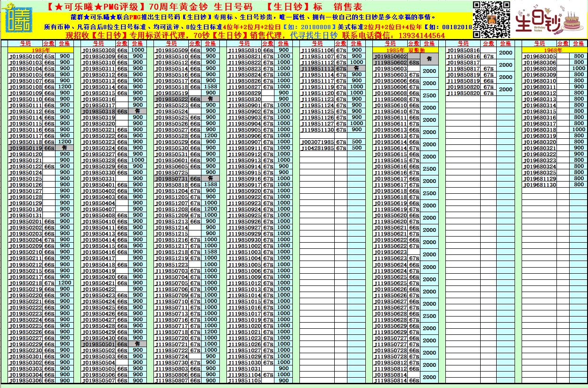Select serial number cell J119850901

click(245, 105)
